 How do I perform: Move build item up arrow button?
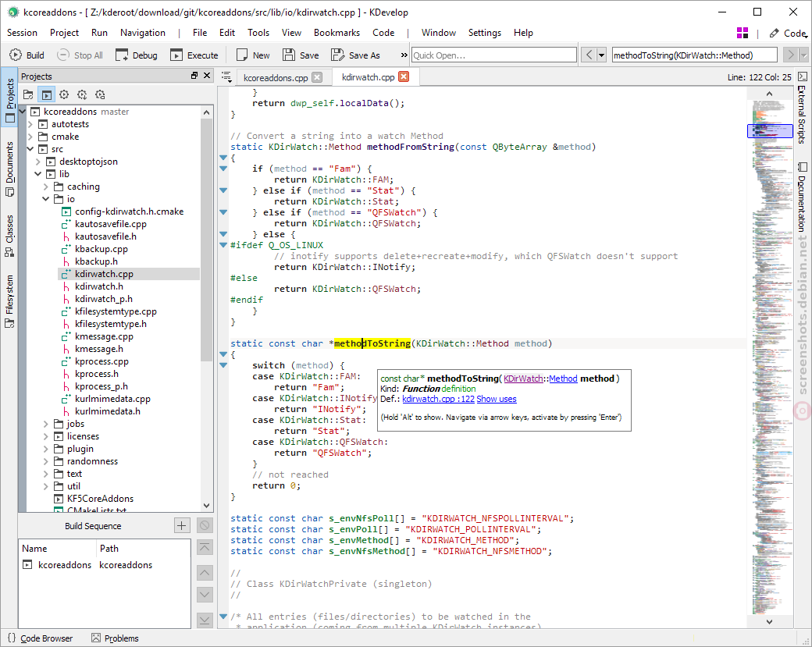tap(205, 573)
